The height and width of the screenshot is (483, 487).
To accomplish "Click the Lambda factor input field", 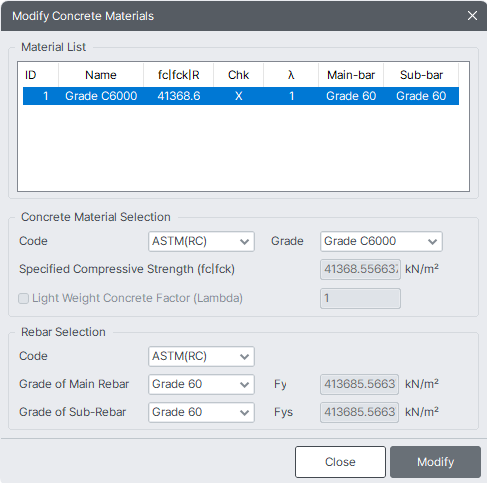I will point(360,298).
